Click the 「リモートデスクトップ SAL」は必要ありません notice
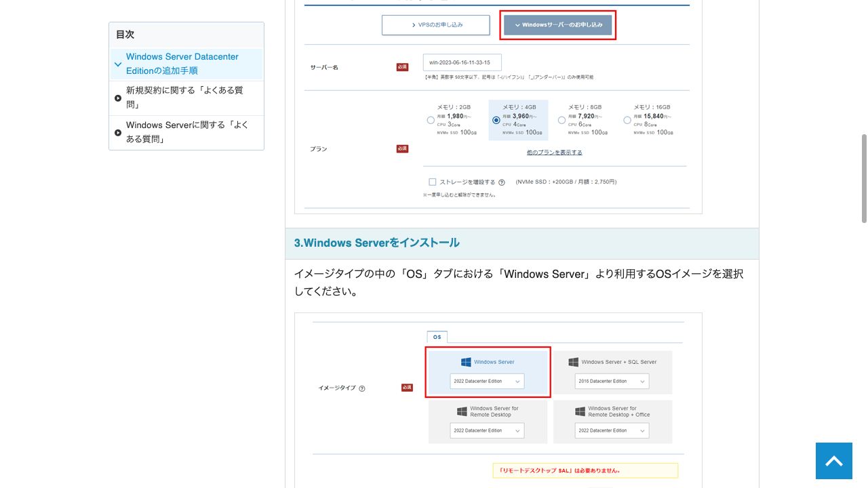The height and width of the screenshot is (488, 868). click(585, 470)
